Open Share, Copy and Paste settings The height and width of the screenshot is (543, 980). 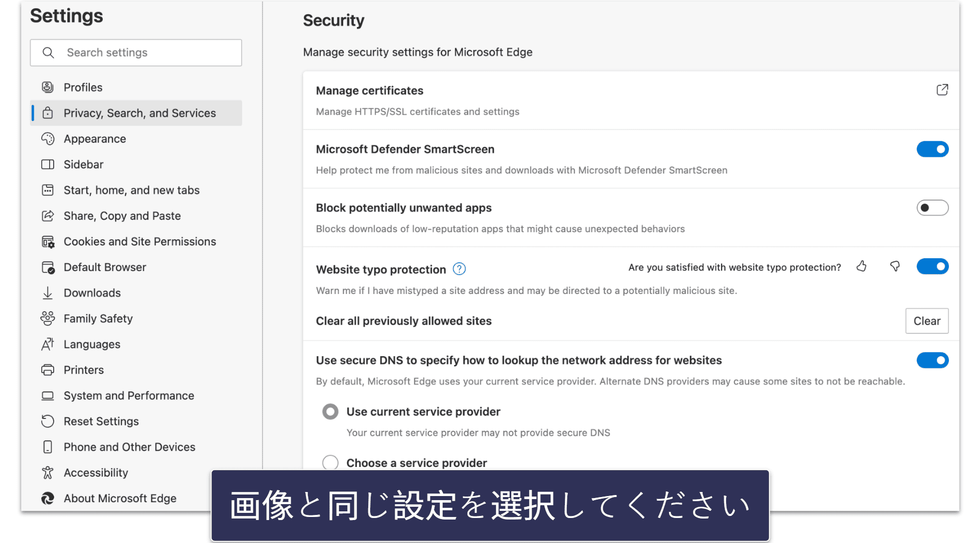click(136, 216)
